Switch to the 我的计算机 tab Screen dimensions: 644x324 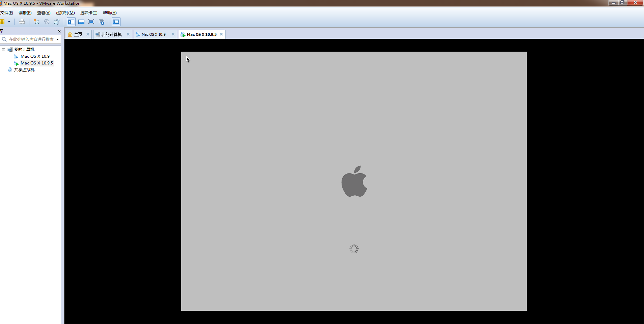click(111, 34)
